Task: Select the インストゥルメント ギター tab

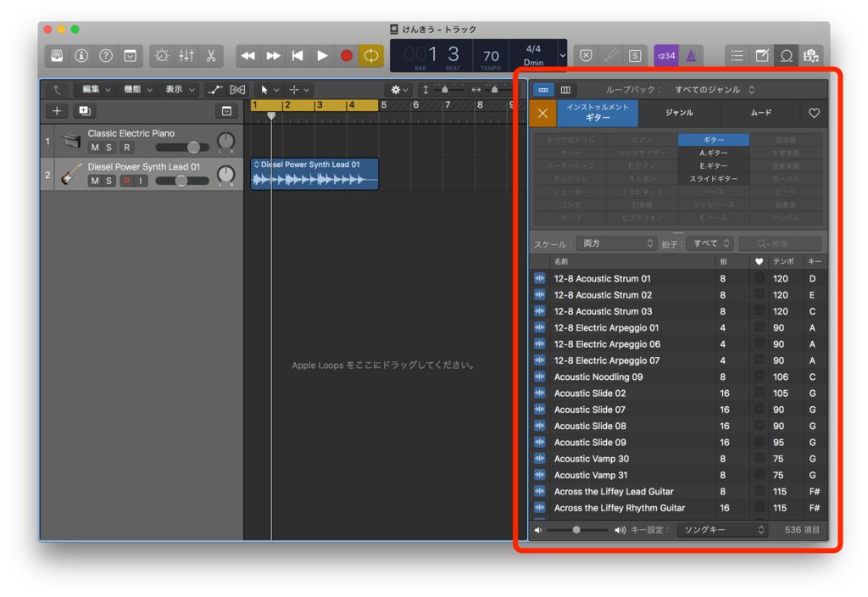Action: click(598, 113)
